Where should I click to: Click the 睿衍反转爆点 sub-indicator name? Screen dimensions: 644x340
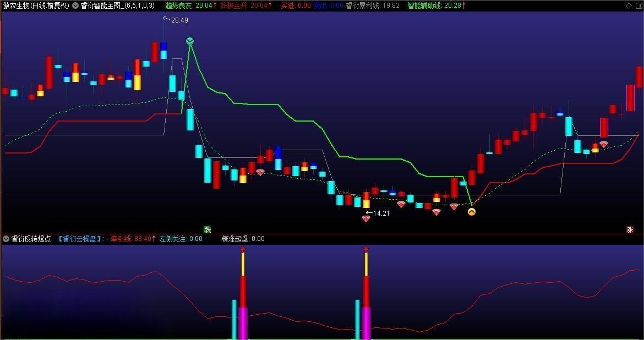[x=31, y=239]
